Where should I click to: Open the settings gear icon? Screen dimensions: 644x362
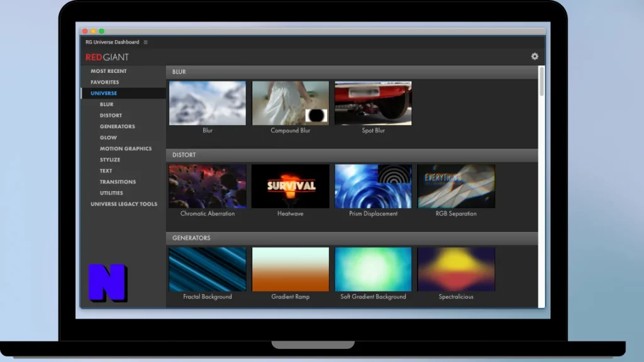pyautogui.click(x=535, y=57)
